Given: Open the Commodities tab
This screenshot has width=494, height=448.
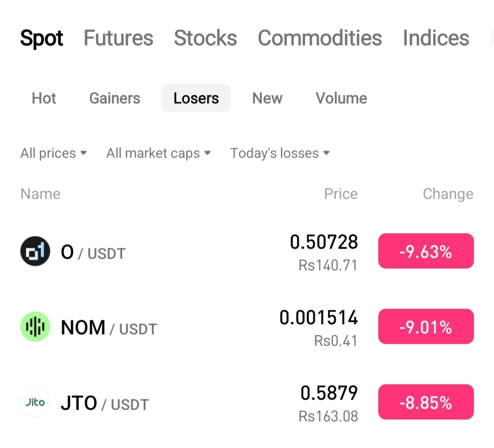Looking at the screenshot, I should pyautogui.click(x=320, y=38).
